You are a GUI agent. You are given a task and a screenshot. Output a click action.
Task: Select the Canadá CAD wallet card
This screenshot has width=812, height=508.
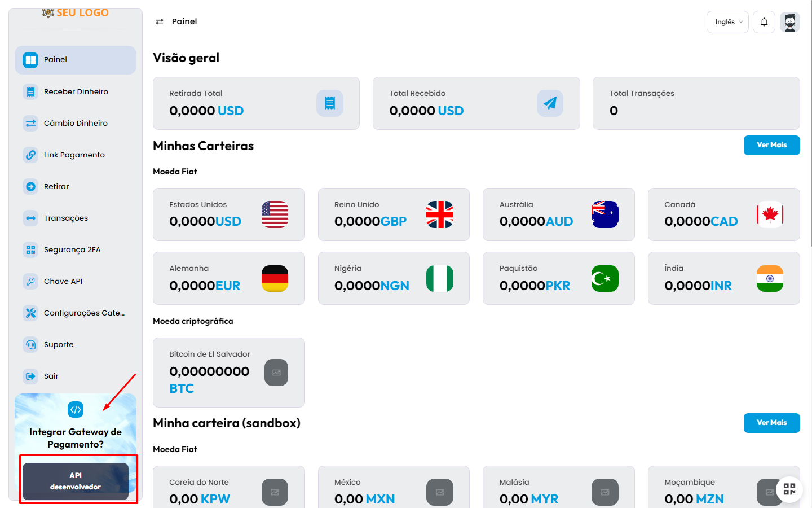coord(723,214)
